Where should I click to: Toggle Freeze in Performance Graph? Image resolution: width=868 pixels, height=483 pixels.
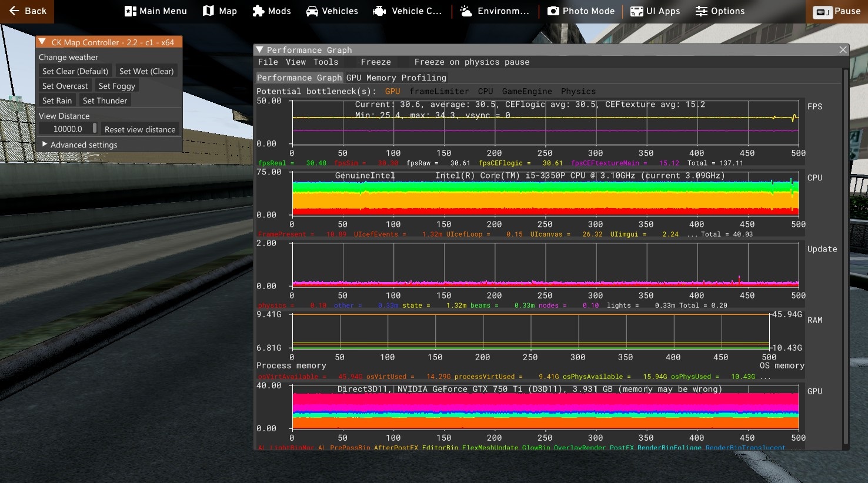[376, 62]
